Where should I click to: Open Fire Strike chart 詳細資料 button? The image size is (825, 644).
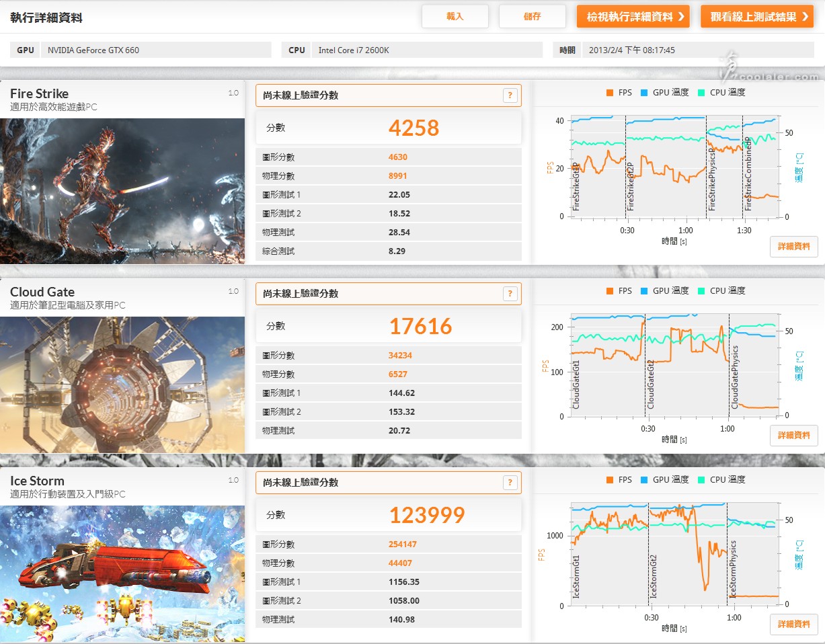pos(794,247)
